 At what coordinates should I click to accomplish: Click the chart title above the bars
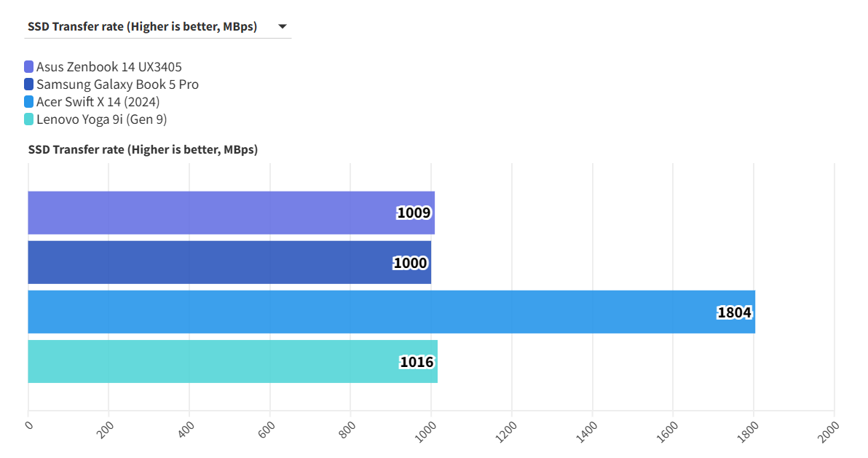point(143,149)
